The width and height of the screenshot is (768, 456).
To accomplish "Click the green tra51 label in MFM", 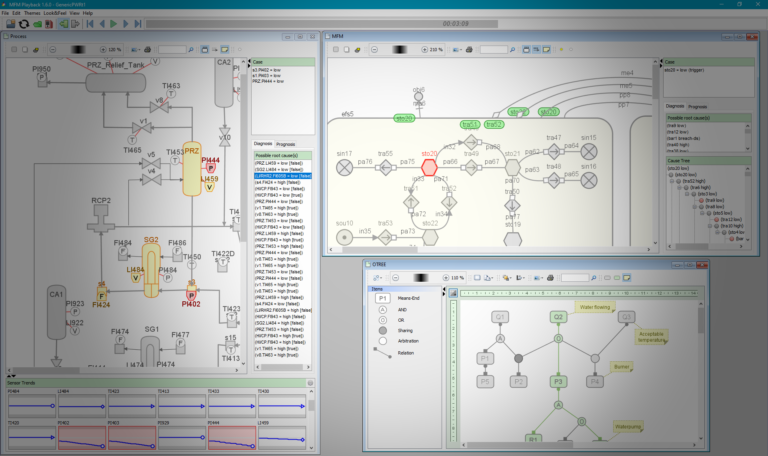I will [470, 124].
